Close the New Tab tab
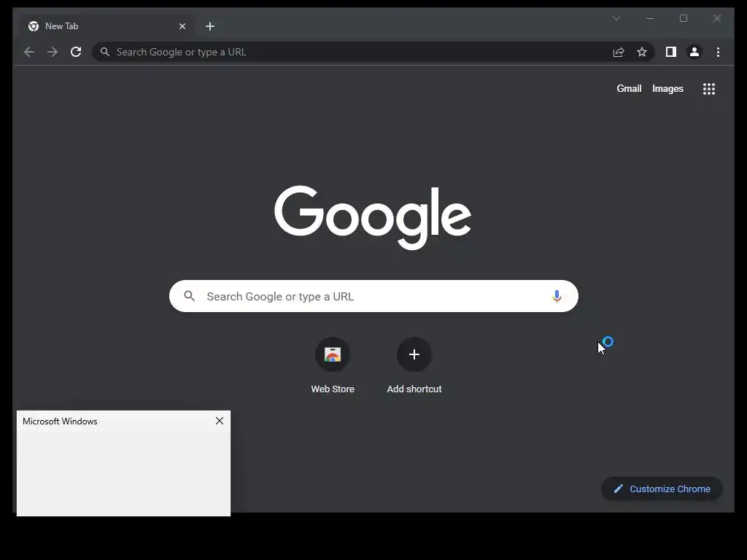This screenshot has width=747, height=560. pos(182,26)
